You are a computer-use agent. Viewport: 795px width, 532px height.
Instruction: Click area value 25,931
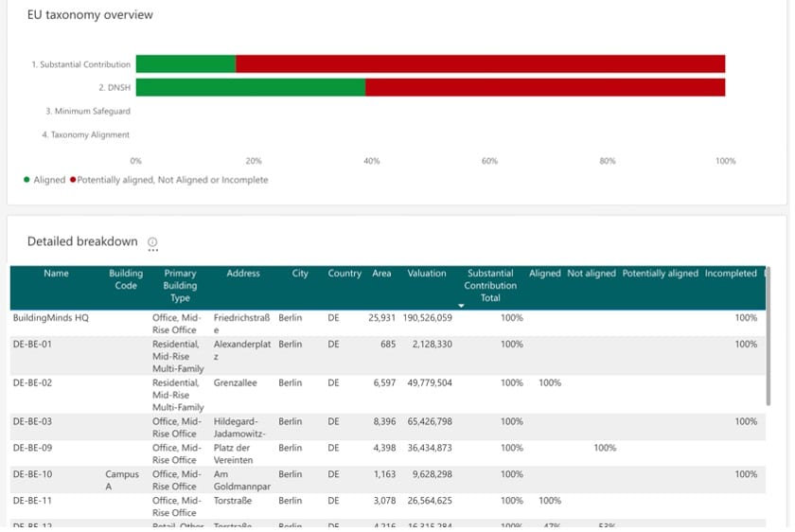[381, 318]
